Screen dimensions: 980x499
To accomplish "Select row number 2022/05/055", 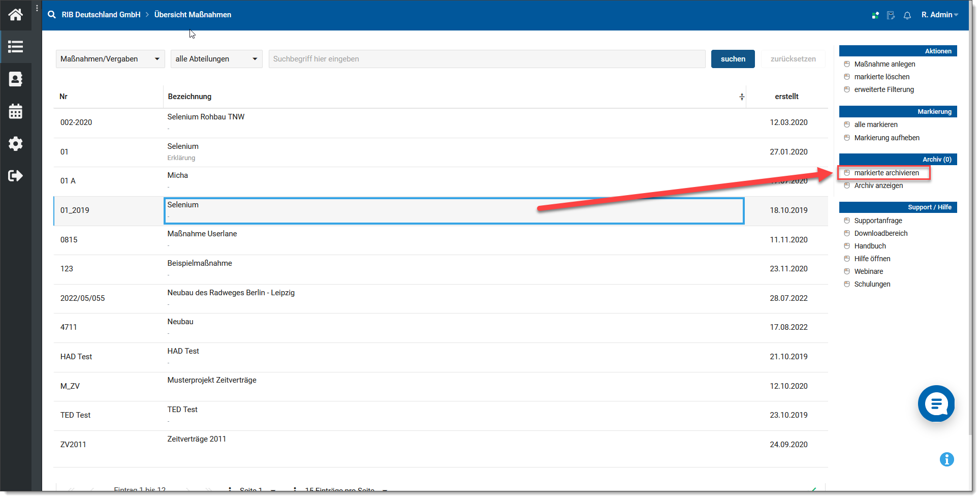I will coord(82,298).
